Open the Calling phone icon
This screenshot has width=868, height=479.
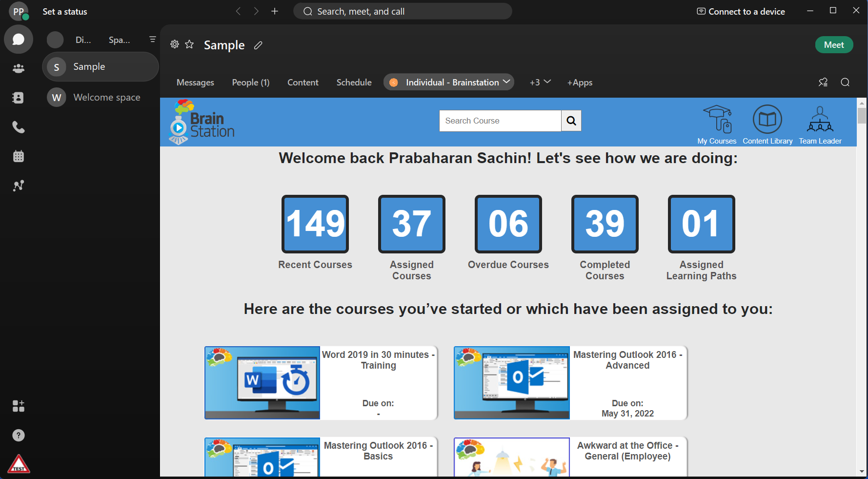(19, 127)
